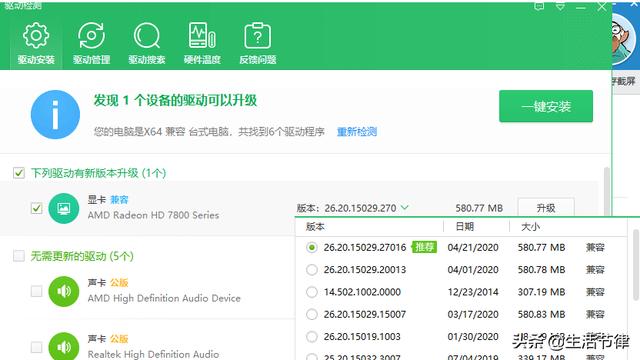Screen dimensions: 640x360
Task: Check the AMD High Definition Audio Device checkbox
Action: pos(37,291)
